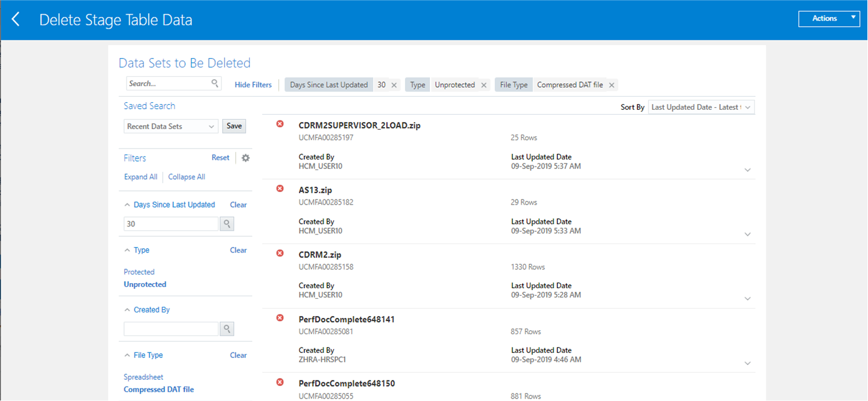Click Expand All filters link
Screen dimensions: 868x401
tap(140, 177)
